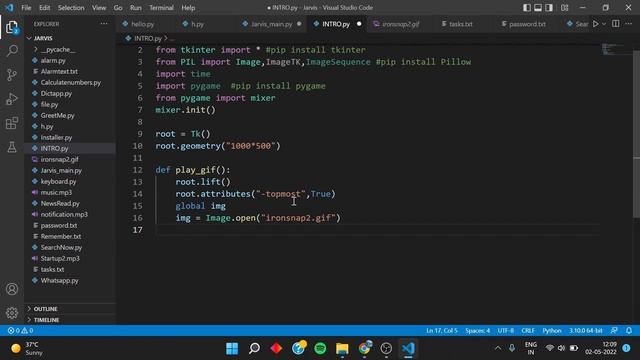Select interpreter 3.10.0 64-bit
The width and height of the screenshot is (640, 360).
pyautogui.click(x=586, y=331)
